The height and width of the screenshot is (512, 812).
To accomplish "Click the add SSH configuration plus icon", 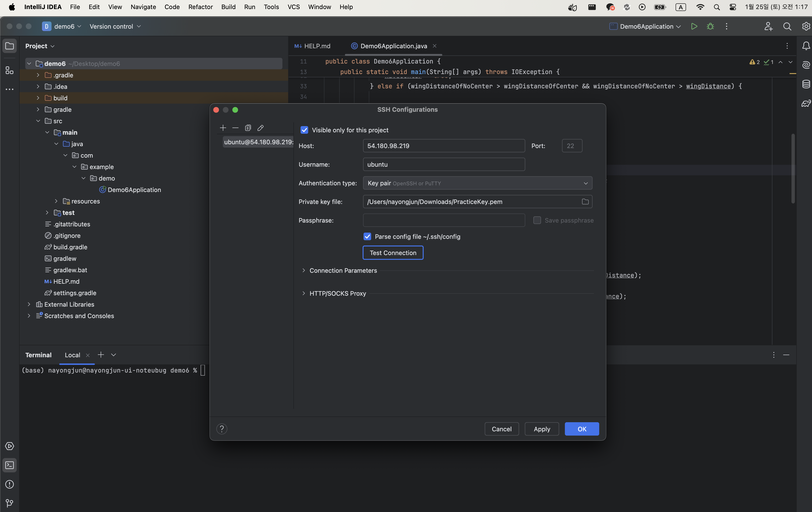I will coord(223,128).
